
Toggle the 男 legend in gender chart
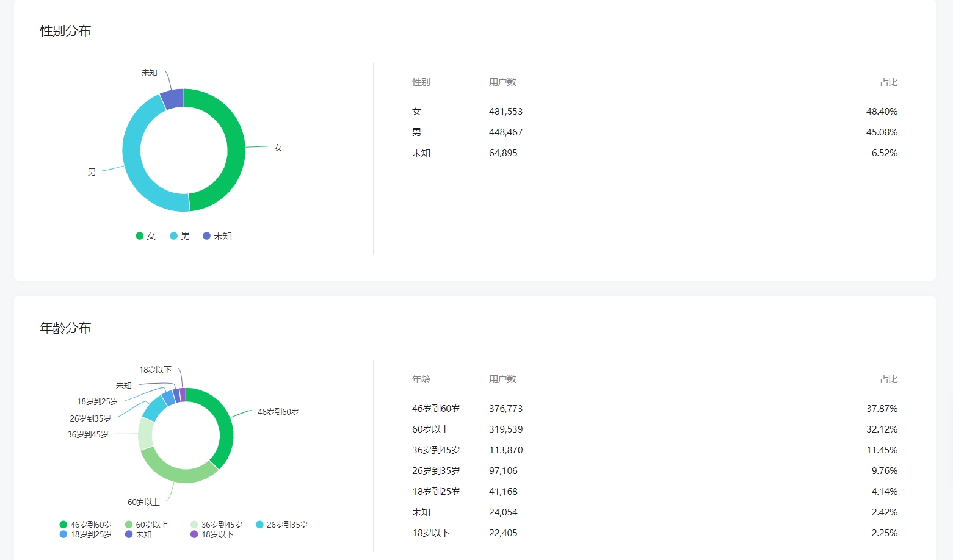tap(180, 236)
